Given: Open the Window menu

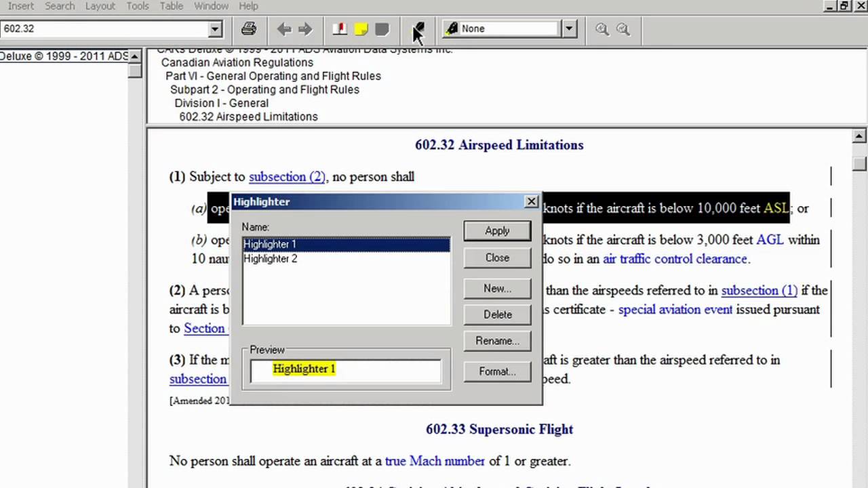Looking at the screenshot, I should coord(211,6).
